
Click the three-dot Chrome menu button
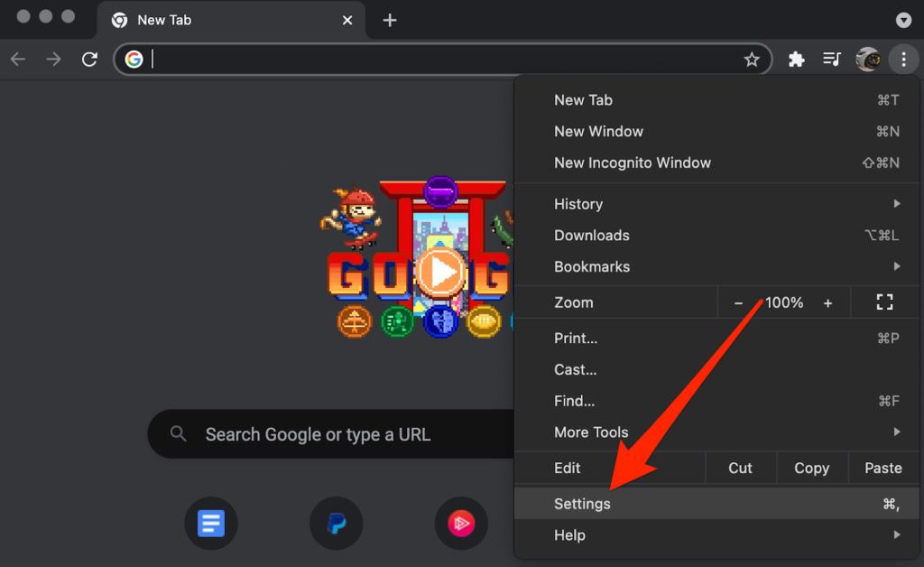(903, 59)
